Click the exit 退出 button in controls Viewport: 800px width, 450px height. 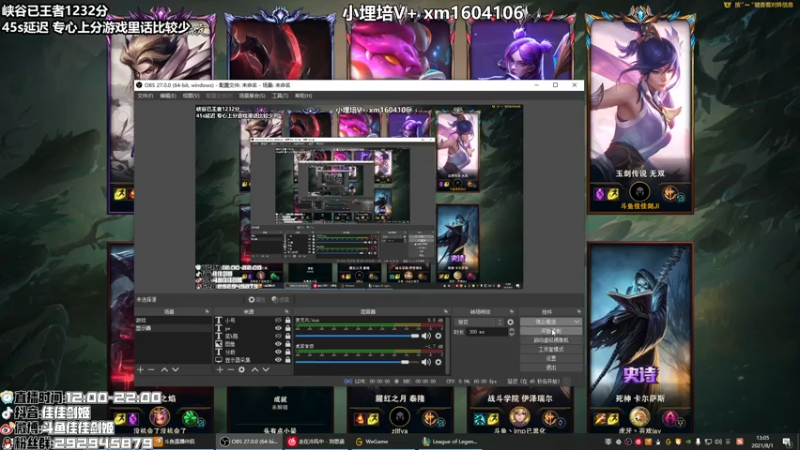coord(551,367)
